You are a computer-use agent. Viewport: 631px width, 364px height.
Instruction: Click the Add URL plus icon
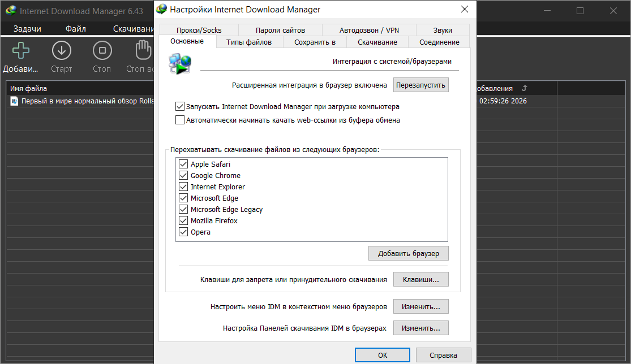[20, 51]
